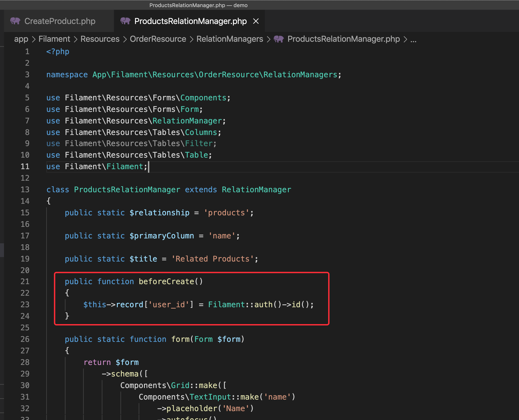Click the PHP elephant icon on CreateProduct.php tab
The width and height of the screenshot is (519, 420).
click(16, 21)
